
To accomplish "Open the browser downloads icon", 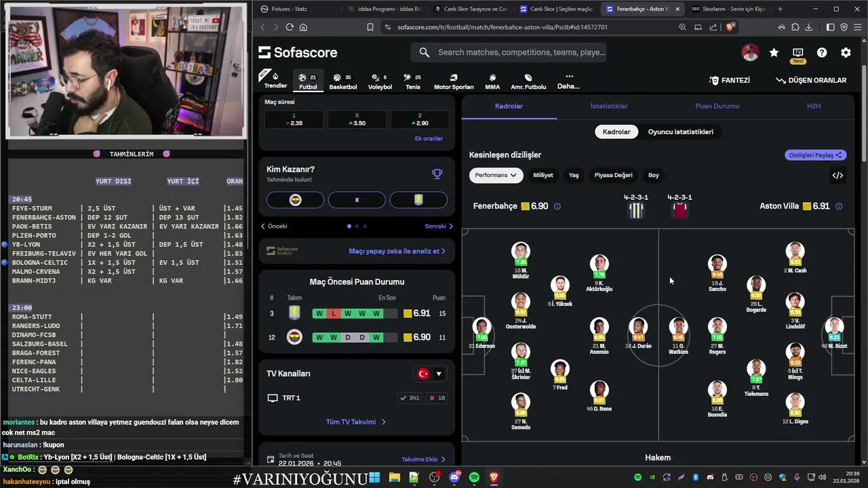I will [x=808, y=27].
